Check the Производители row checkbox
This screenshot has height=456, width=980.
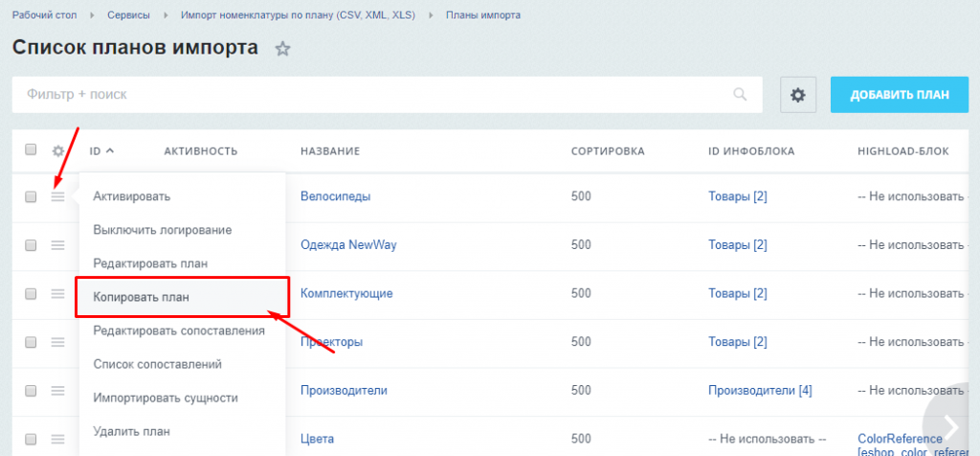(31, 390)
